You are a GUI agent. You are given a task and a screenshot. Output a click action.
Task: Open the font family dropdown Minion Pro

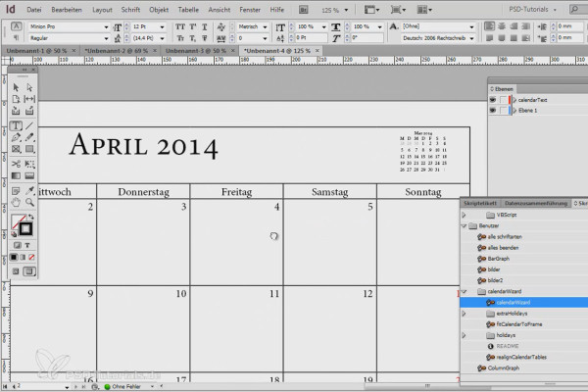tap(106, 27)
